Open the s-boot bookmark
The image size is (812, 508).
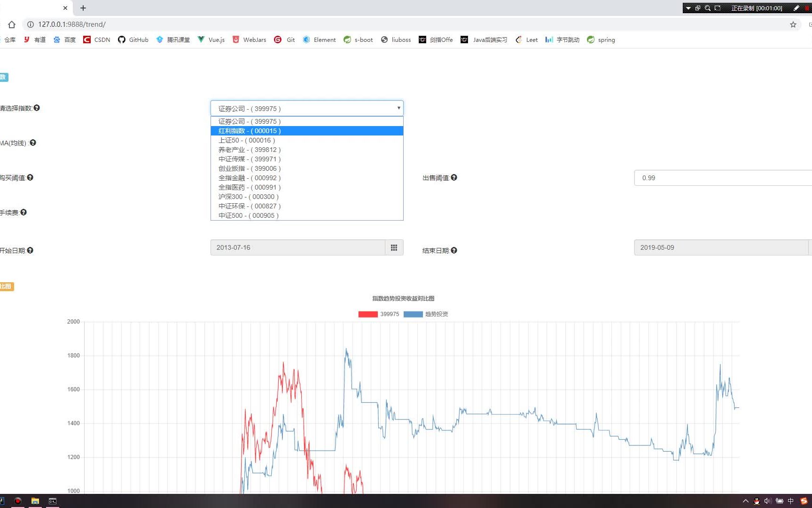[358, 40]
